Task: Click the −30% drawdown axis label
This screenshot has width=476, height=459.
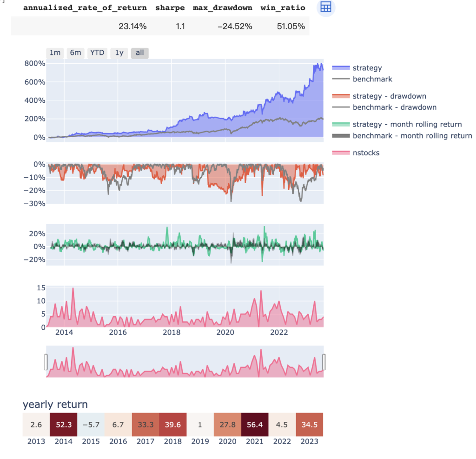Action: pos(34,204)
